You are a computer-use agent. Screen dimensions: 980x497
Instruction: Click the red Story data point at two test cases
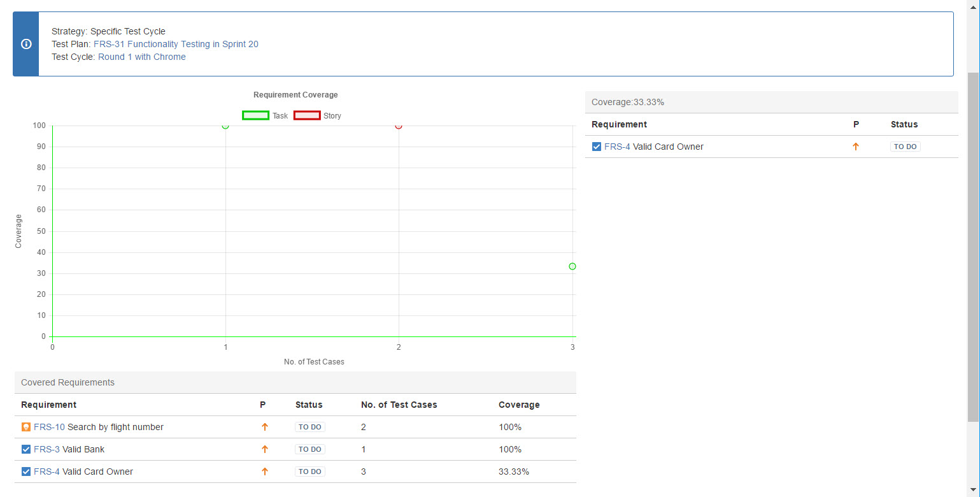pyautogui.click(x=399, y=126)
